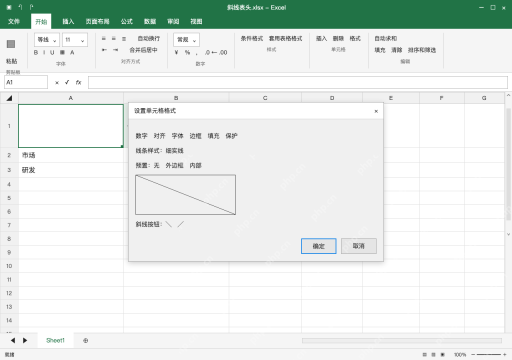Image resolution: width=512 pixels, height=360 pixels.
Task: Select the 页面布局 ribbon tab
Action: (x=97, y=22)
